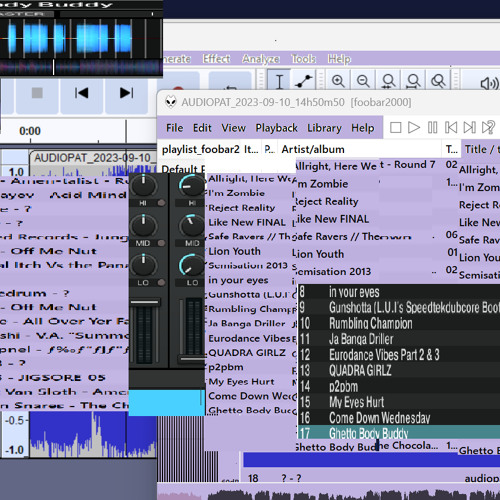Image resolution: width=500 pixels, height=500 pixels.
Task: Toggle the left channel HI kill button
Action: click(161, 203)
